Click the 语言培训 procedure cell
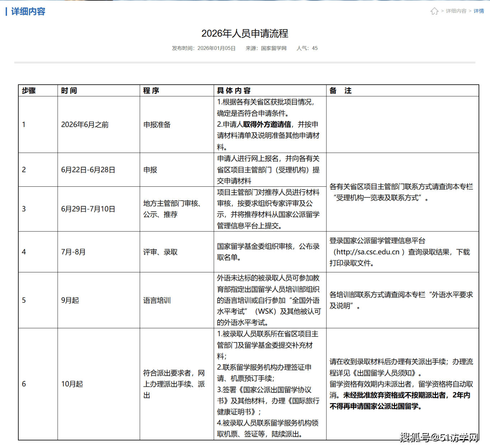Screen dimensions: 490x448 (x=157, y=300)
